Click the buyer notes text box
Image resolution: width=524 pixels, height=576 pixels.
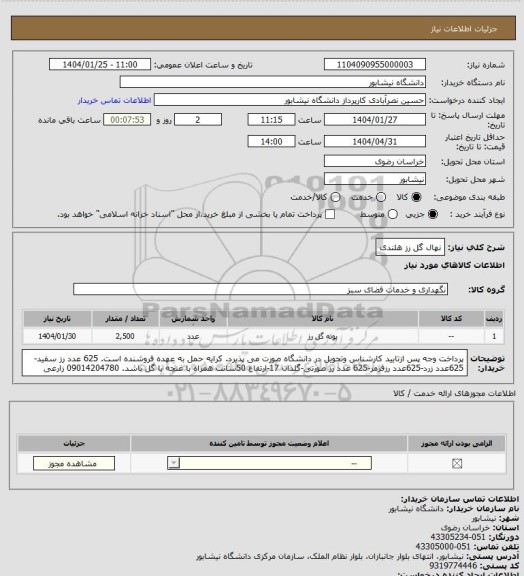click(x=245, y=363)
